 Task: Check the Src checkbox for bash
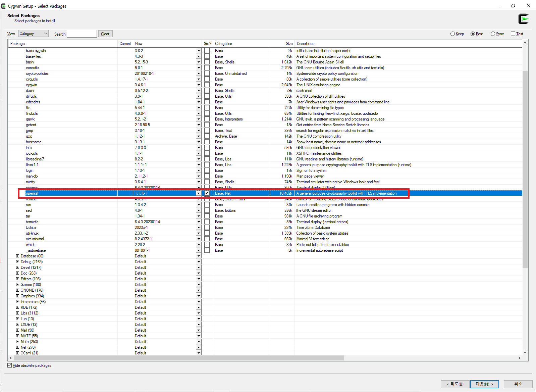(207, 62)
